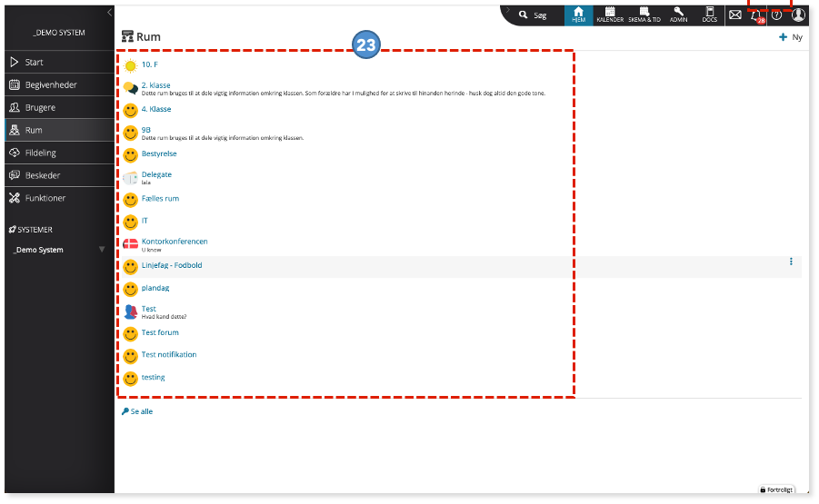819x504 pixels.
Task: Click the Se alle link
Action: click(x=137, y=411)
